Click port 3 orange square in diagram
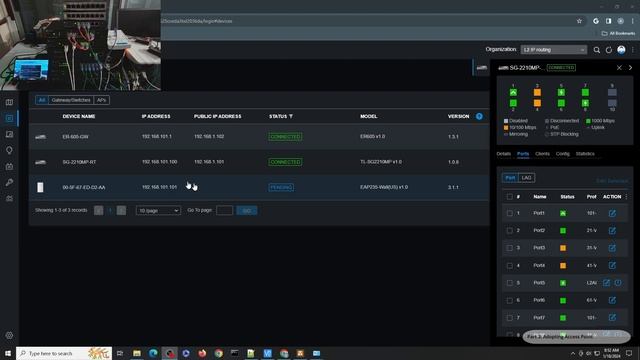Screen dimensions: 640x360 537,92
